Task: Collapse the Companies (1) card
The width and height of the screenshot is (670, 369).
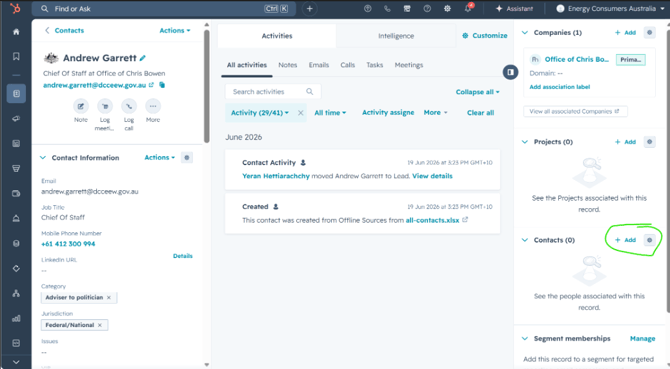Action: 525,32
